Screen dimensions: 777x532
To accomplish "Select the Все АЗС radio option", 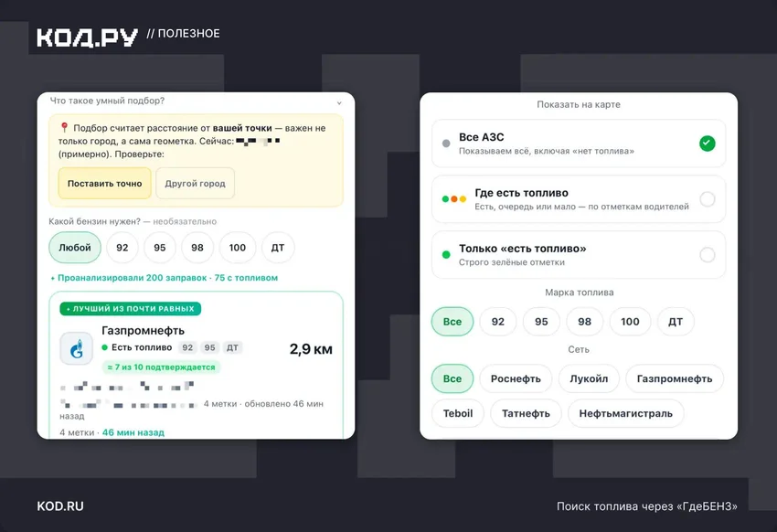I will pyautogui.click(x=708, y=144).
